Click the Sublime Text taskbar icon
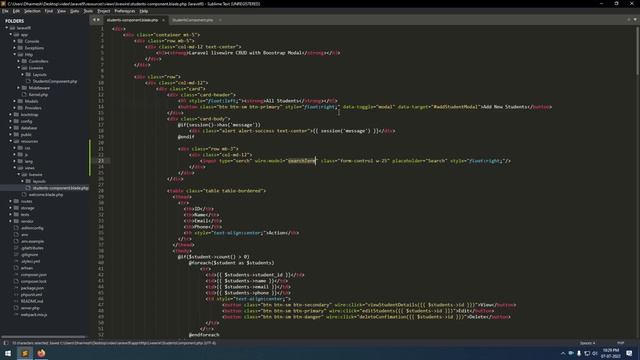 (x=25, y=353)
